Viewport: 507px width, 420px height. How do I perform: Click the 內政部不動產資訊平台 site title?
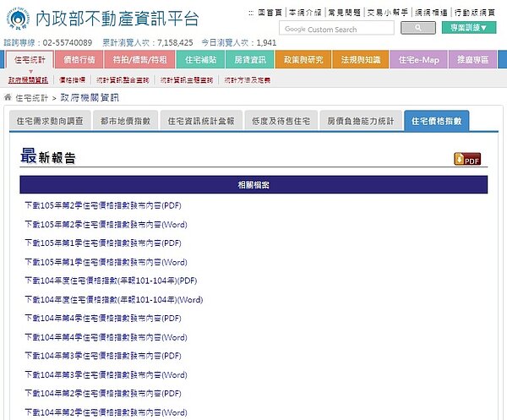coord(117,18)
